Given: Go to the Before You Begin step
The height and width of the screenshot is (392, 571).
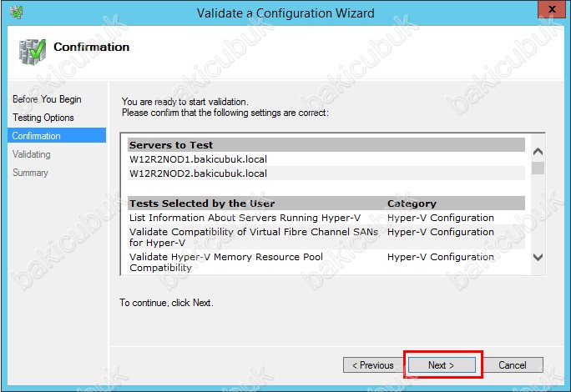Looking at the screenshot, I should click(47, 99).
